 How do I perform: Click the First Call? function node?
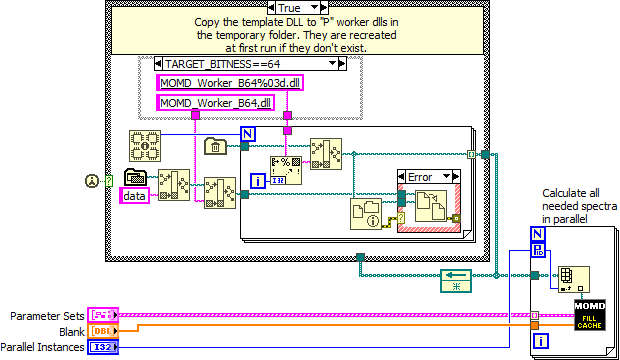point(92,181)
